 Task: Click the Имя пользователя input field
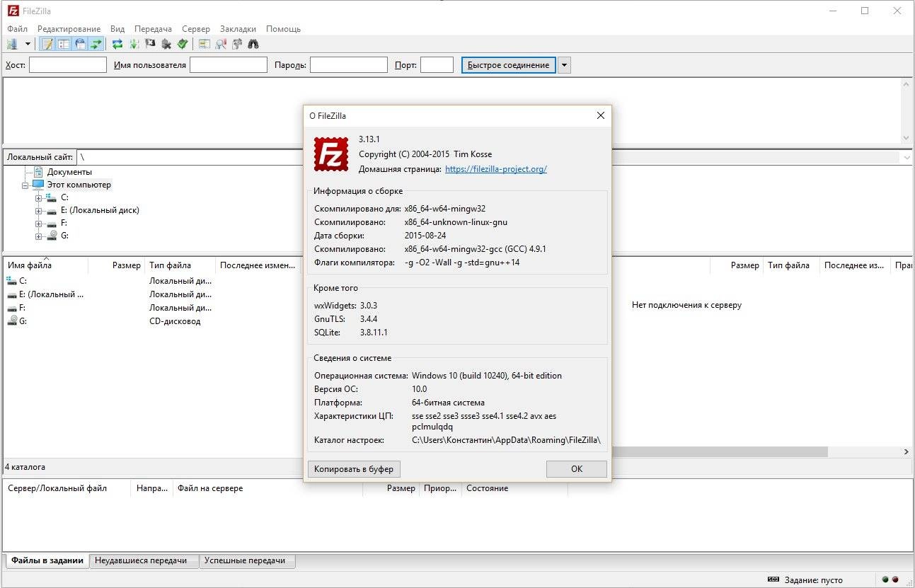[229, 65]
